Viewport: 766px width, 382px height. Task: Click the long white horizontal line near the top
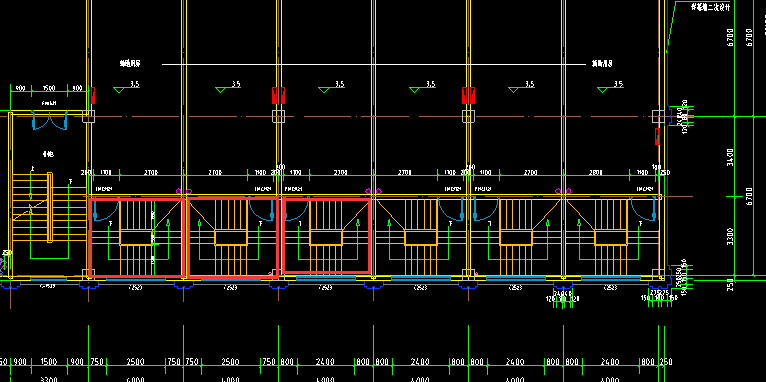pyautogui.click(x=374, y=64)
